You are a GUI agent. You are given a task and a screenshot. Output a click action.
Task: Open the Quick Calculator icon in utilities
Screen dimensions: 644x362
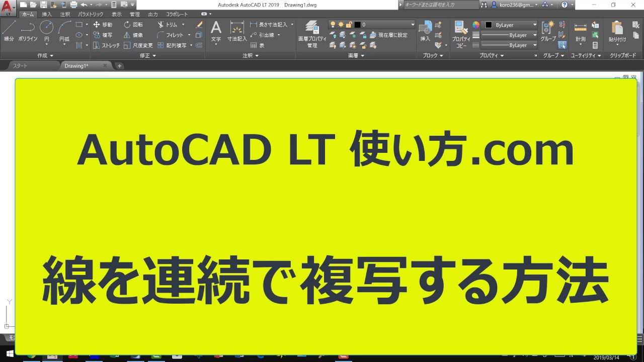click(x=595, y=45)
